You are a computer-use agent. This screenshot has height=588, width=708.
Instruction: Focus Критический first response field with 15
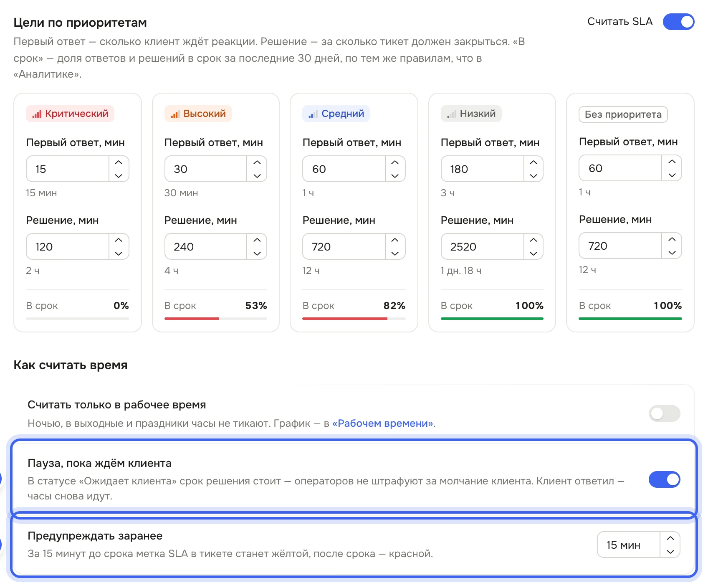tap(68, 169)
